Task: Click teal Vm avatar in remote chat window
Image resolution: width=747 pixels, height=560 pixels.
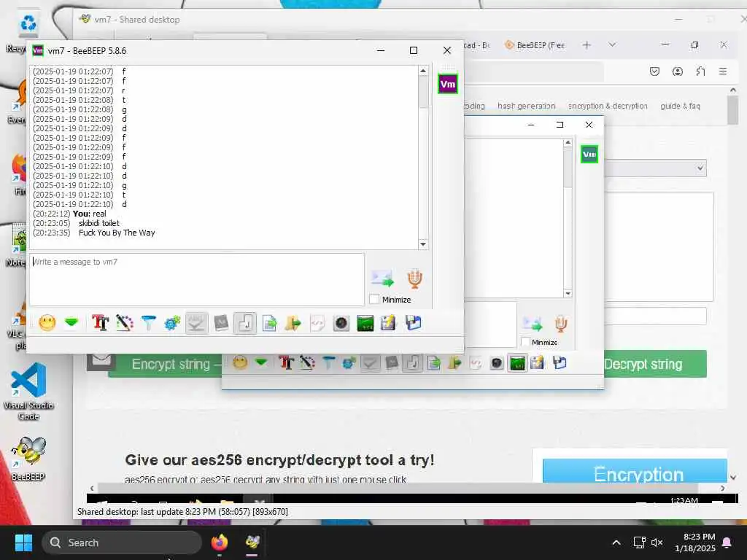Action: (589, 155)
